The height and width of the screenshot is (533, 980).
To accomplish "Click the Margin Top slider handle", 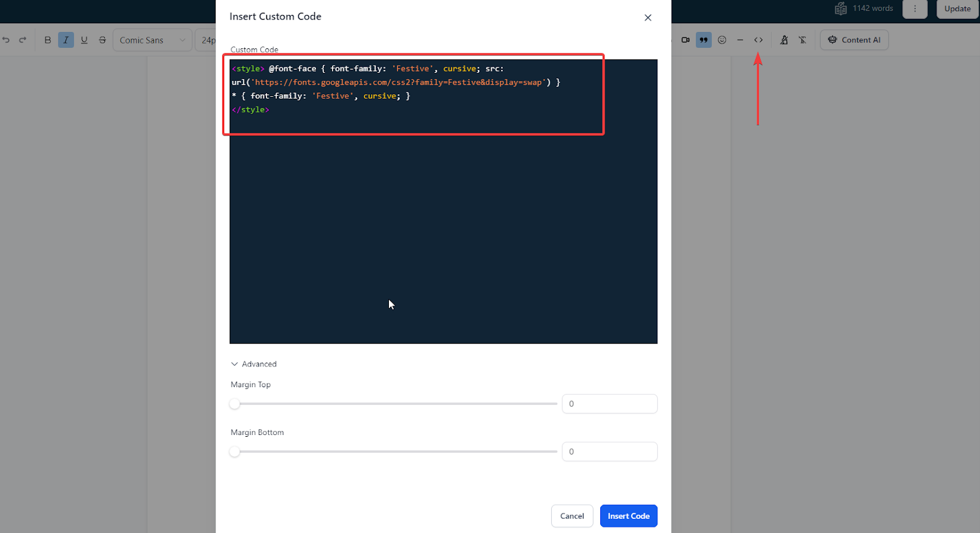I will [235, 404].
